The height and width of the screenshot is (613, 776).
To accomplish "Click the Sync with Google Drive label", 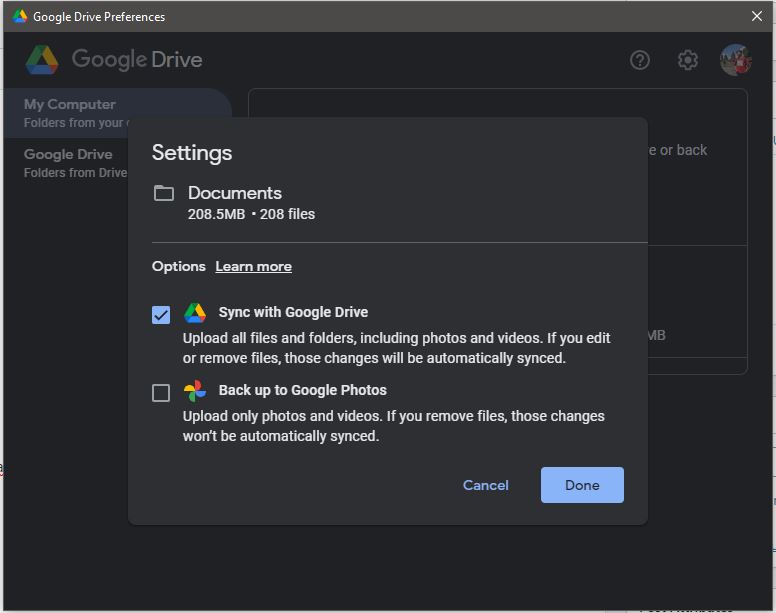I will coord(293,312).
